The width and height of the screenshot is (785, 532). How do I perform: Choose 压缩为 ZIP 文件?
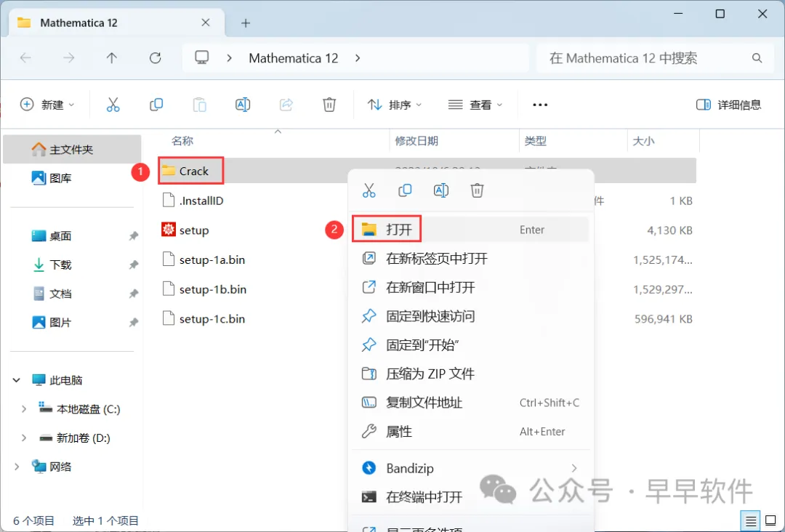[470, 374]
